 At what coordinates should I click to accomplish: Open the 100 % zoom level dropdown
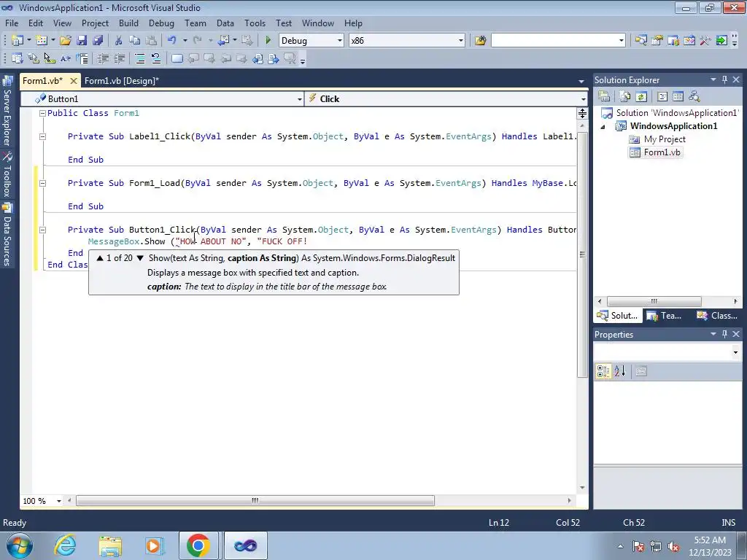point(59,501)
